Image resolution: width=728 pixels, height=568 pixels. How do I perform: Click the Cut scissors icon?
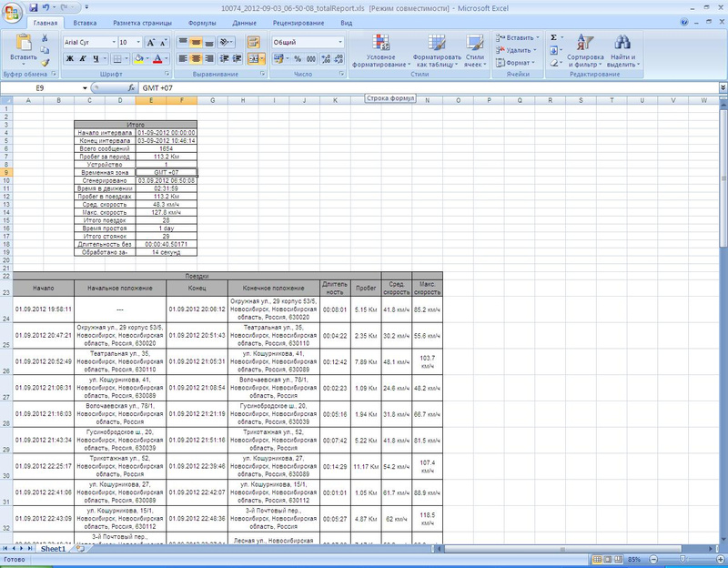pyautogui.click(x=45, y=39)
